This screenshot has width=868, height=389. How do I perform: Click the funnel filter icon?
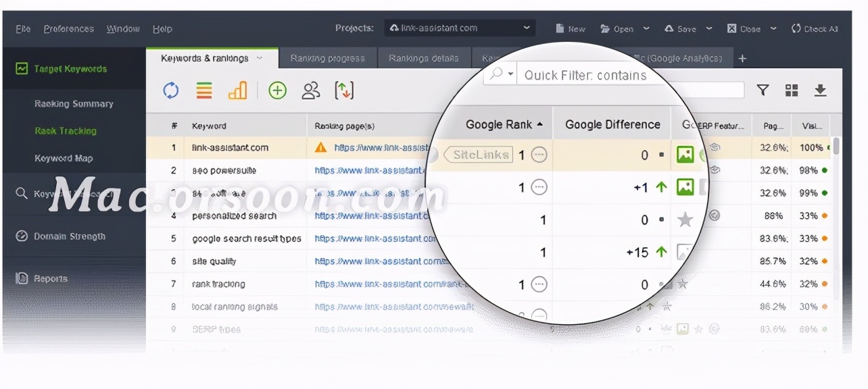tap(763, 90)
